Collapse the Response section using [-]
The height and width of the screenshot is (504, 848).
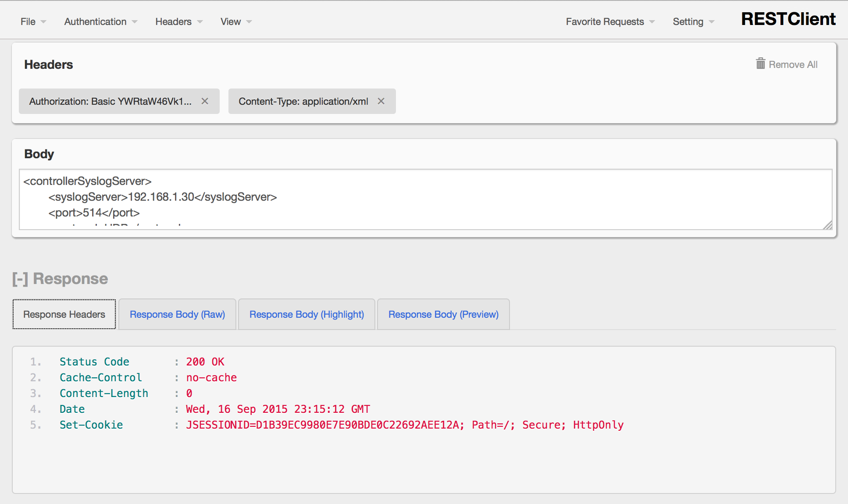(20, 279)
